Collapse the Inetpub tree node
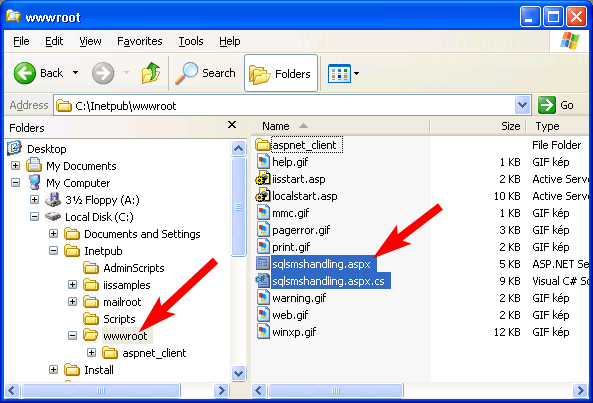The width and height of the screenshot is (593, 403). coord(53,251)
